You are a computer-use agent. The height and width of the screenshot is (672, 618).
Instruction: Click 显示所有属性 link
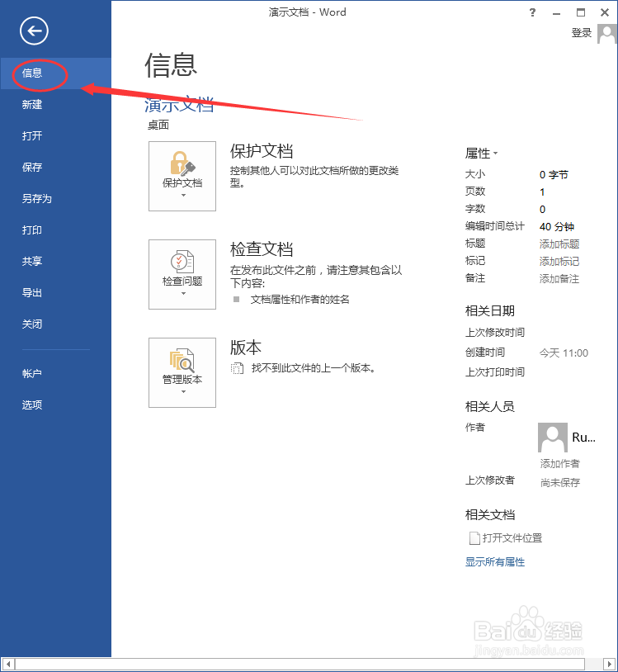[x=495, y=562]
